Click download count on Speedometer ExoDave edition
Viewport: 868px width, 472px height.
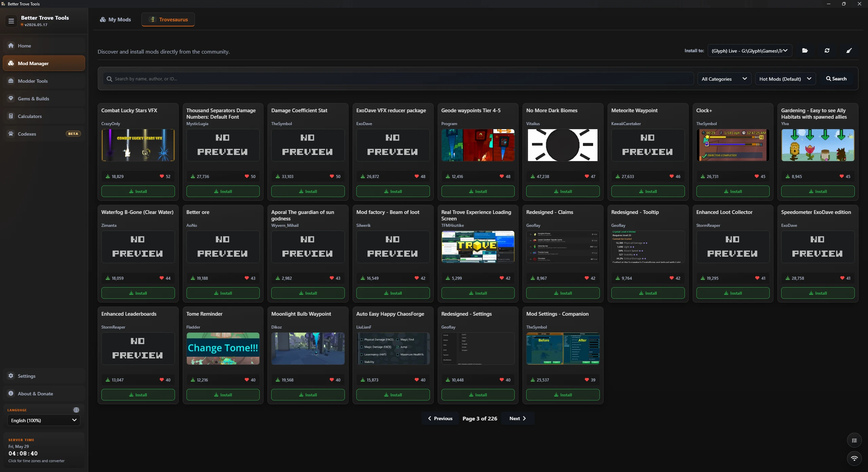coord(795,278)
